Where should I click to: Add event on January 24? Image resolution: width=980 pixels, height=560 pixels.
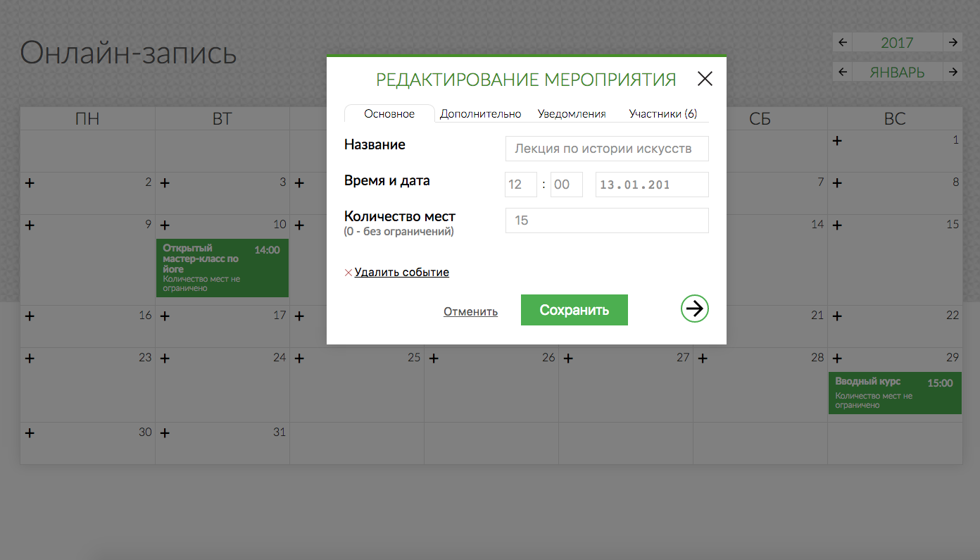pyautogui.click(x=165, y=359)
